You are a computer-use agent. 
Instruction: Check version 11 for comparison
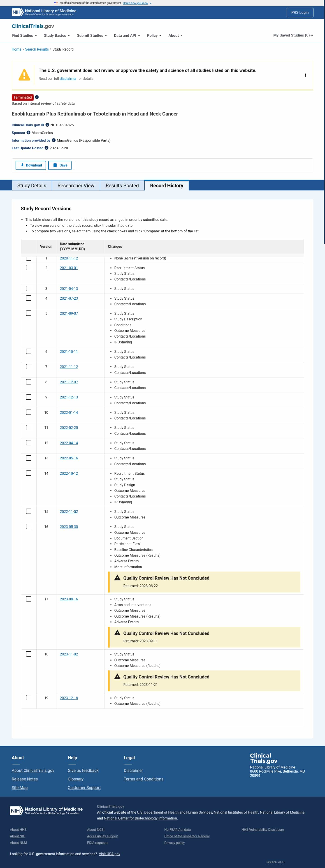29,427
